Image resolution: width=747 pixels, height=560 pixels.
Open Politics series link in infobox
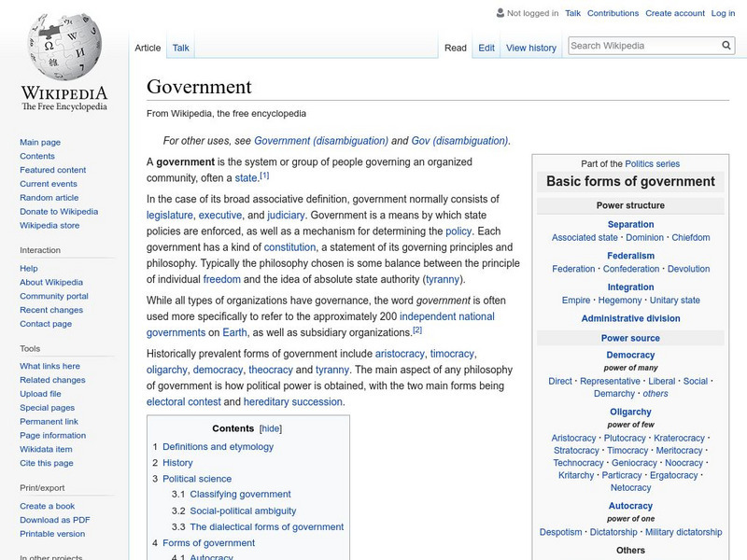652,163
